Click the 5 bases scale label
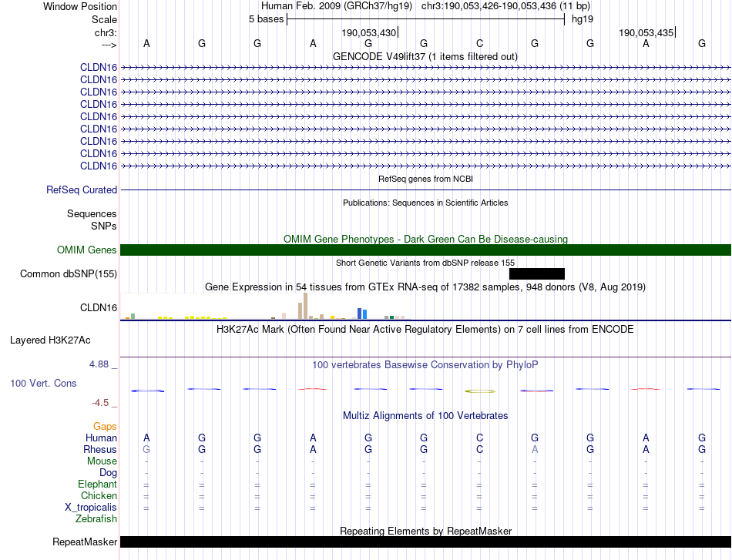The image size is (732, 560). (x=266, y=19)
